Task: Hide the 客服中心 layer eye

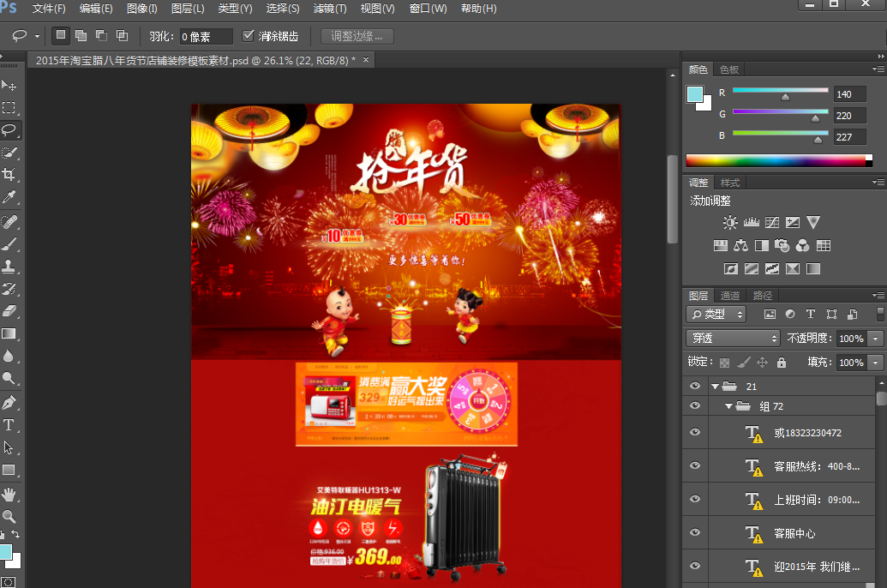Action: click(x=695, y=532)
